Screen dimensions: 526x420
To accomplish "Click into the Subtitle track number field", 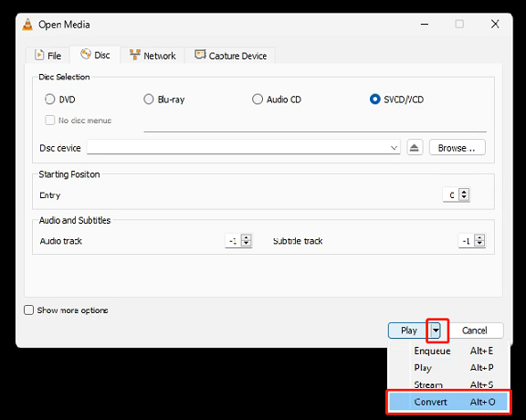I will point(467,241).
